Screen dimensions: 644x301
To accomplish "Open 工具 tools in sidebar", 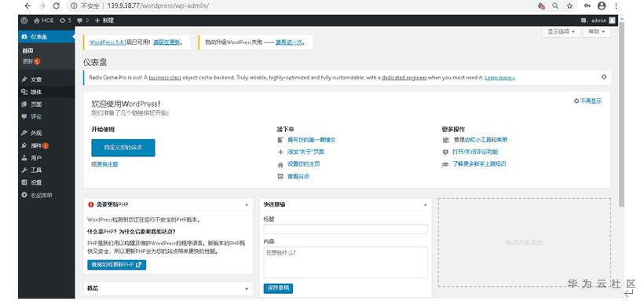I will pyautogui.click(x=46, y=171).
